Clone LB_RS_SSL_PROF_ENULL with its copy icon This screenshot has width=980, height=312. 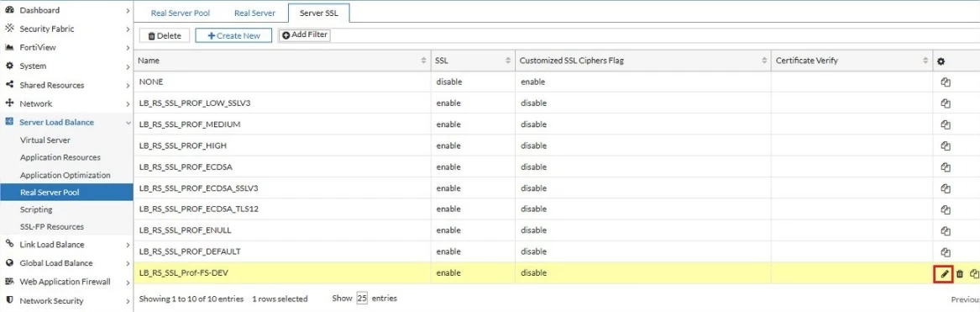[x=946, y=230]
